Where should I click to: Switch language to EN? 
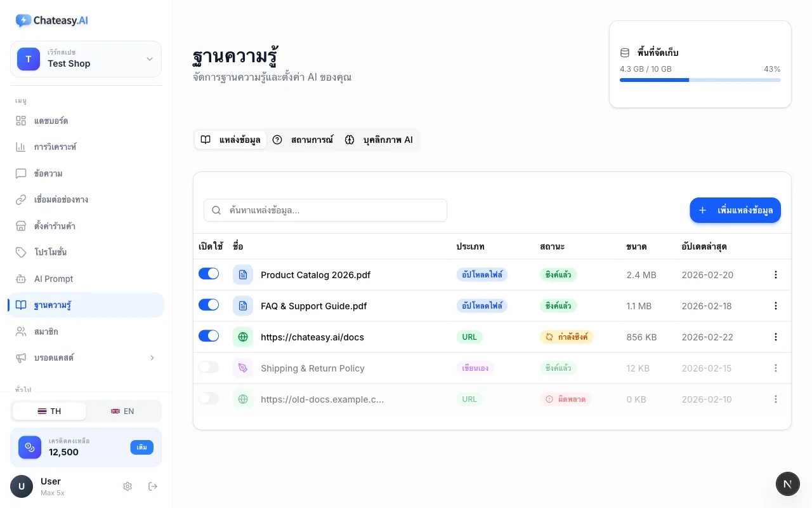(123, 411)
